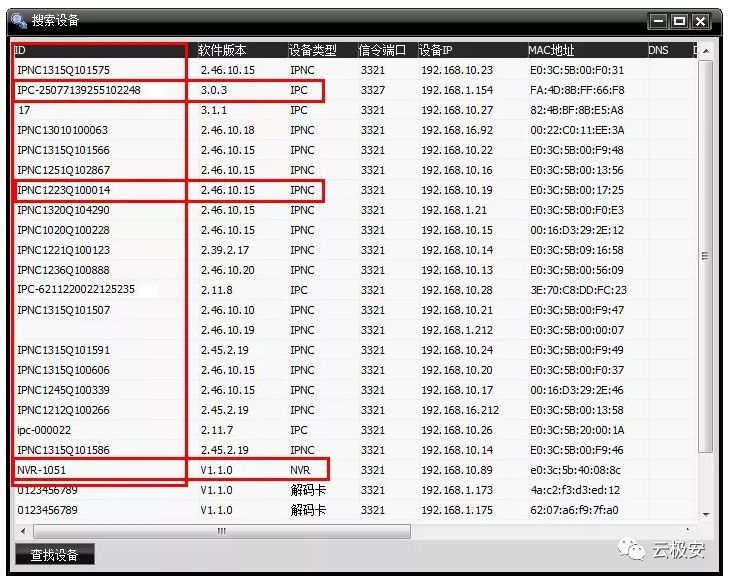The image size is (729, 582).
Task: Click the horizontal scrollbar thumb
Action: (x=222, y=531)
